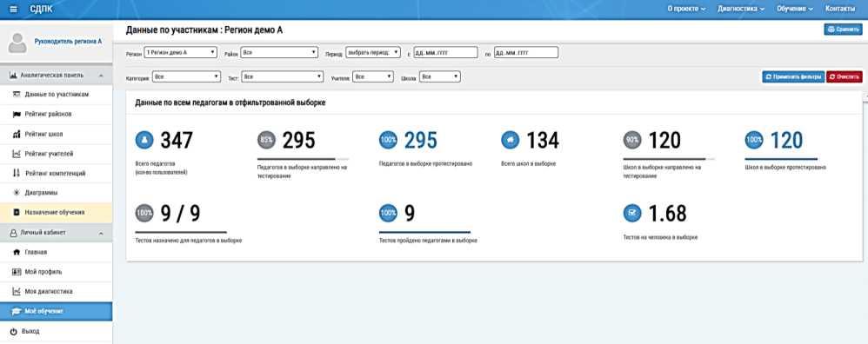Viewport: 868px width, 344px height.
Task: Open the Обучение menu
Action: click(x=794, y=9)
